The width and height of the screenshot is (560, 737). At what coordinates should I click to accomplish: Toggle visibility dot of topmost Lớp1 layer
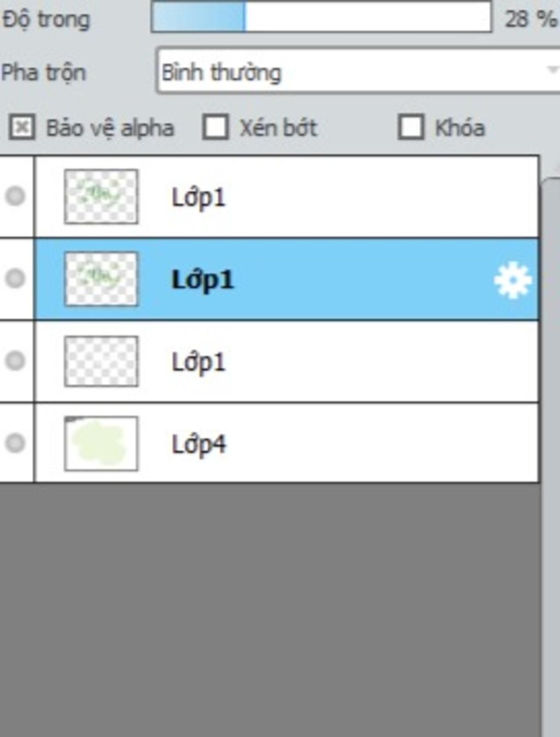click(x=15, y=196)
